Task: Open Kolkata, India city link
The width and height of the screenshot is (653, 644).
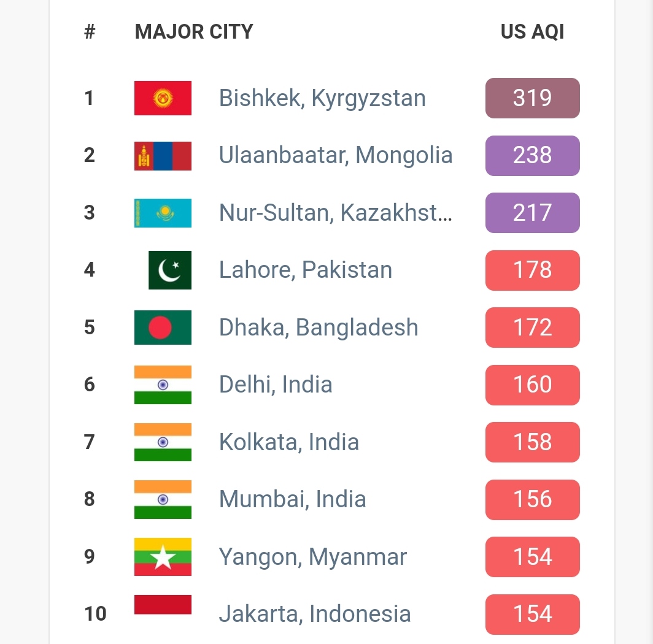Action: [x=289, y=442]
